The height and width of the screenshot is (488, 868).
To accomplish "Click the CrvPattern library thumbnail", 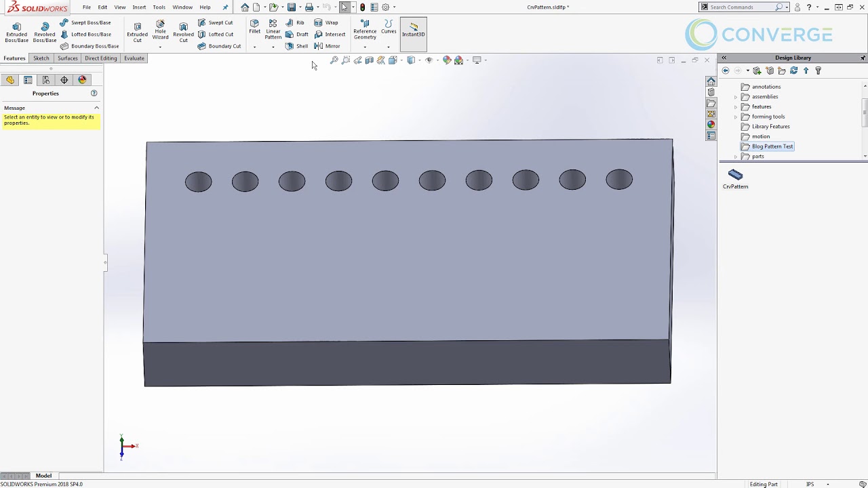I will coord(735,179).
